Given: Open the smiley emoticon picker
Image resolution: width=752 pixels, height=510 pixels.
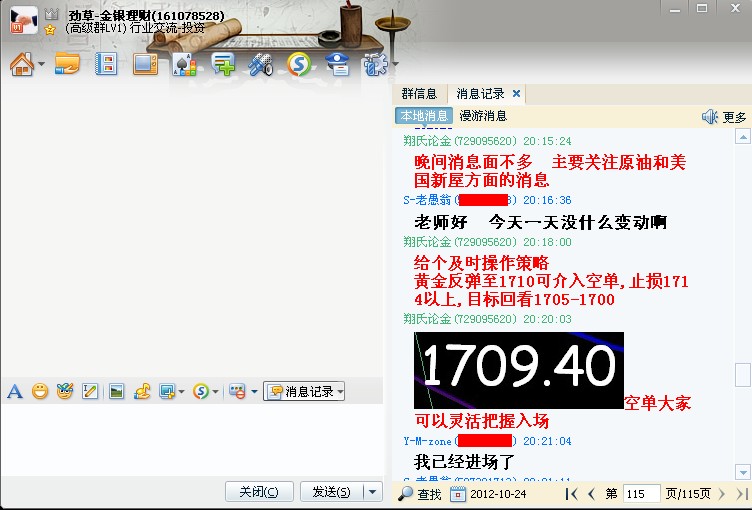Looking at the screenshot, I should (40, 391).
